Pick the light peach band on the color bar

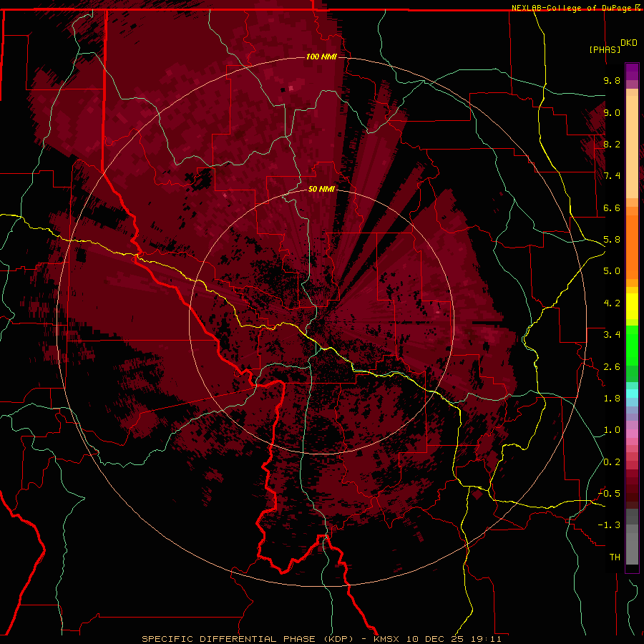click(x=632, y=147)
